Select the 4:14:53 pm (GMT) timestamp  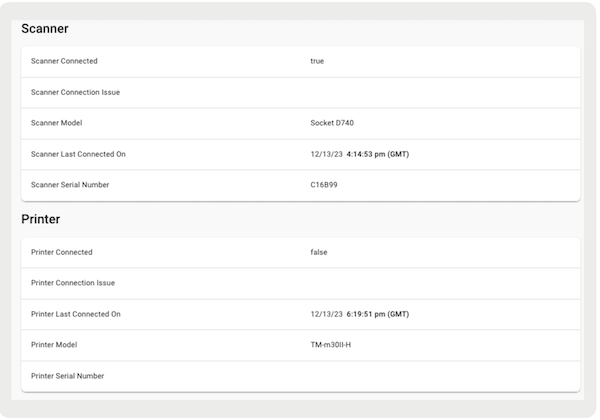coord(378,154)
